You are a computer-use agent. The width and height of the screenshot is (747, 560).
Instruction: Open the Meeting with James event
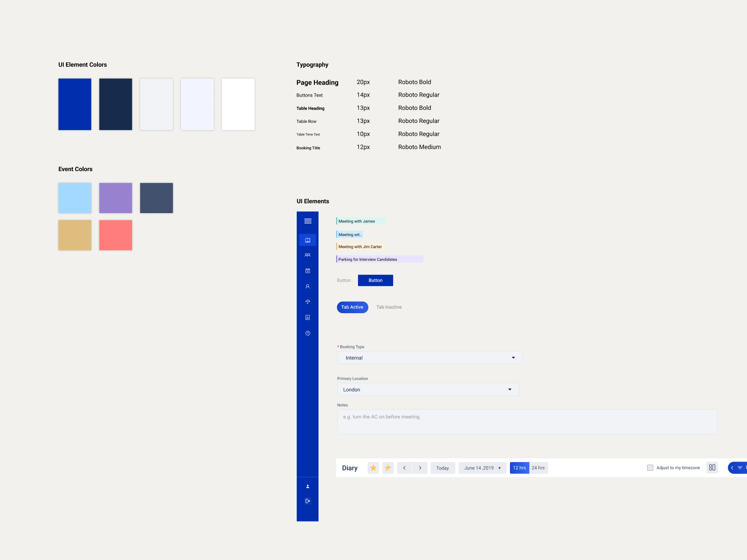[x=361, y=221]
